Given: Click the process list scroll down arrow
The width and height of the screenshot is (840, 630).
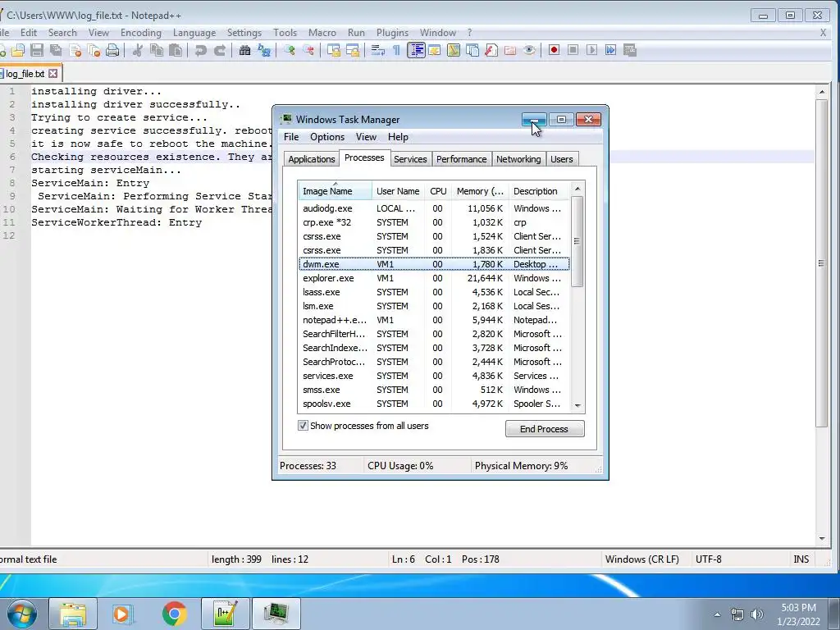Looking at the screenshot, I should tap(577, 405).
